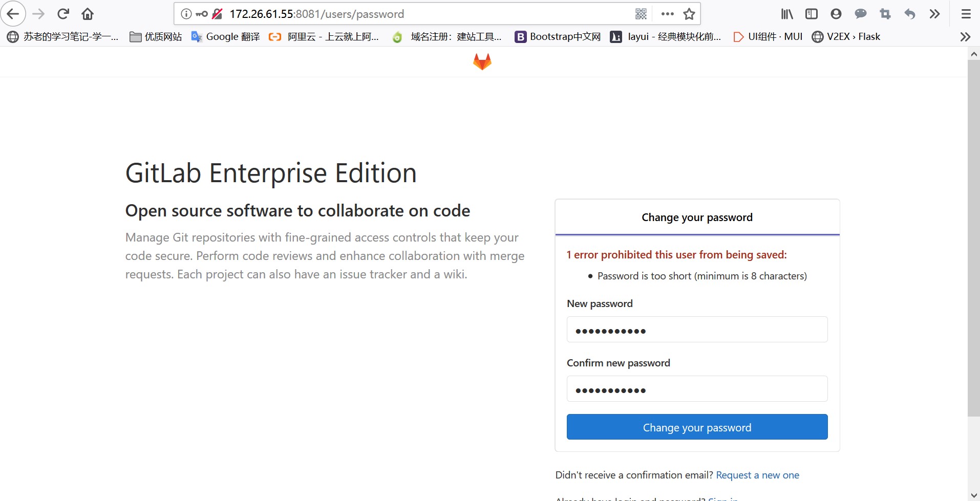Image resolution: width=980 pixels, height=501 pixels.
Task: Open page actions three-dot menu
Action: coord(667,14)
